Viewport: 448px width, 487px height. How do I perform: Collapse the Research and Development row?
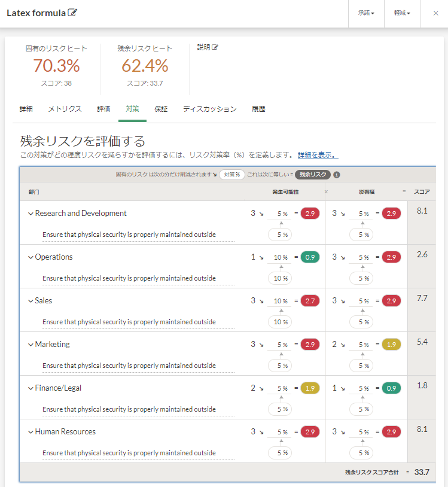[x=31, y=214]
